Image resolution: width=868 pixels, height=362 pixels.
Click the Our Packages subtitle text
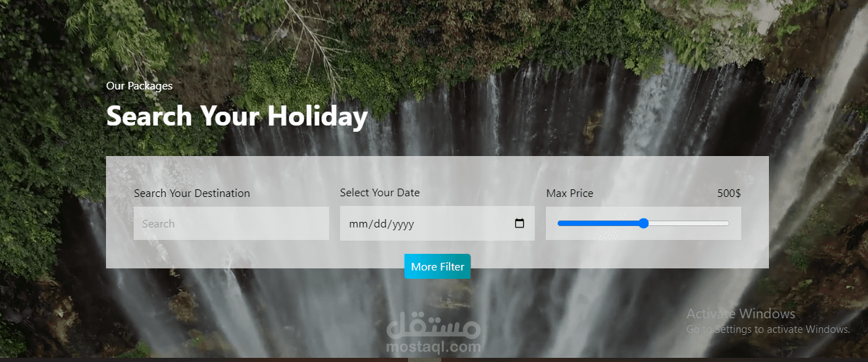139,86
